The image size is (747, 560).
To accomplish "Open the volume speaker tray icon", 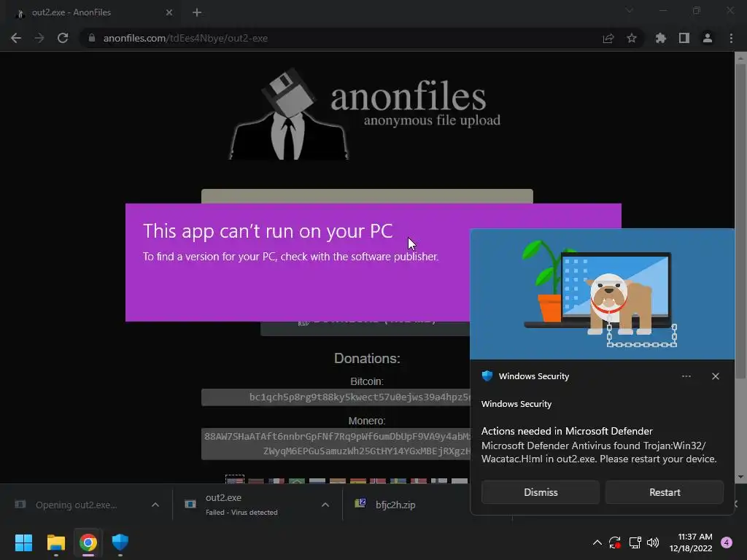I will click(x=653, y=542).
